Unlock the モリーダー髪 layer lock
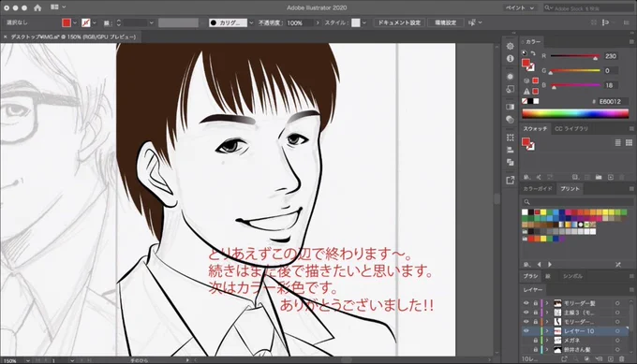 536,303
